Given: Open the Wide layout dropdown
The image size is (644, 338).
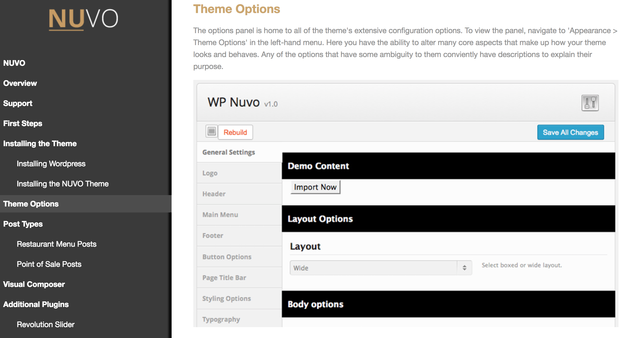Looking at the screenshot, I should click(374, 268).
